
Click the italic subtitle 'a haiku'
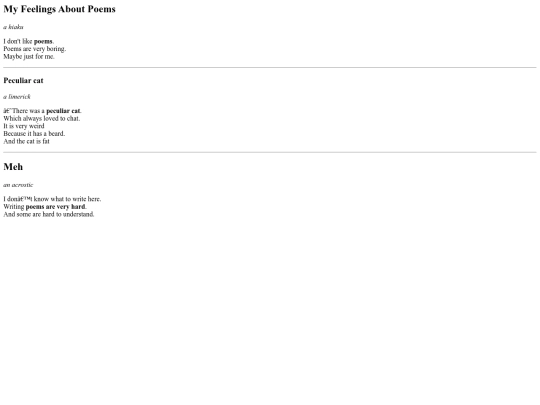pyautogui.click(x=13, y=27)
